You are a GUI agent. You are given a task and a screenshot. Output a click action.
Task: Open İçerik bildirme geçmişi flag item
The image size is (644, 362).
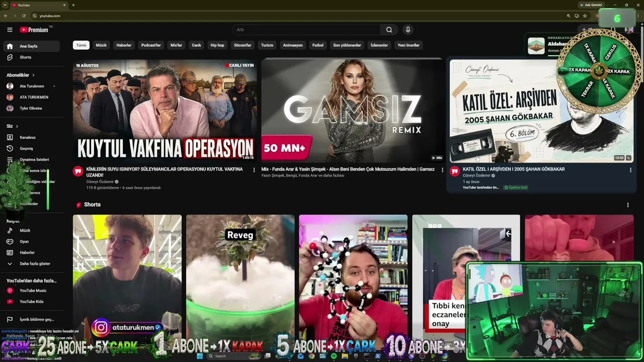coord(31,319)
